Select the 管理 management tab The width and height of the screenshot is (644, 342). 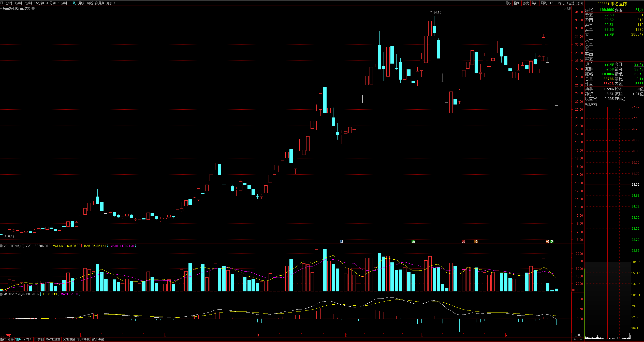[18, 340]
